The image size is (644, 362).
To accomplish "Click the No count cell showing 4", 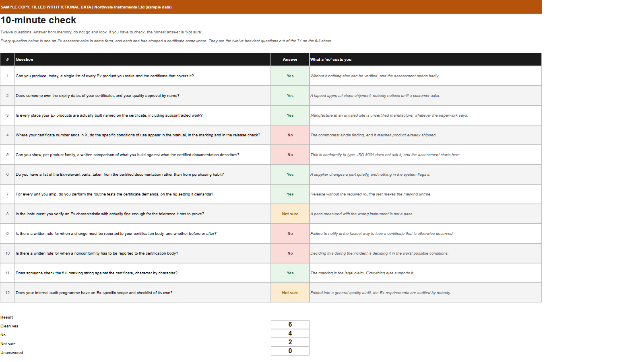I will (x=290, y=333).
